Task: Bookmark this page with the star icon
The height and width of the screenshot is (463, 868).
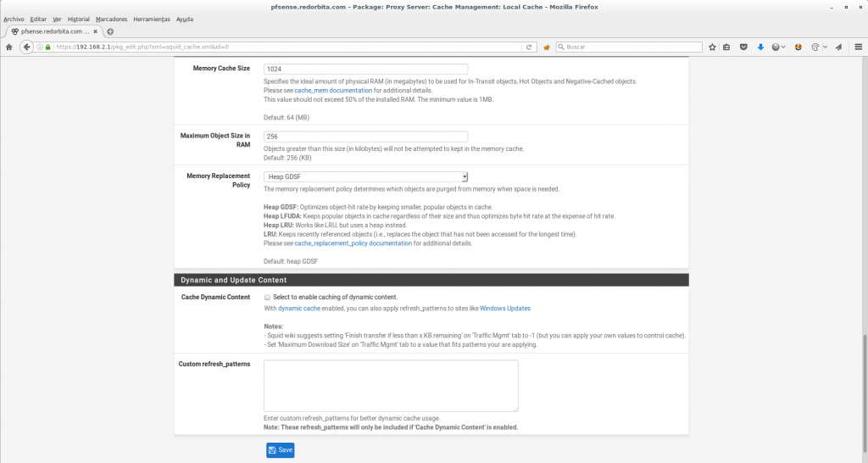Action: [712, 47]
